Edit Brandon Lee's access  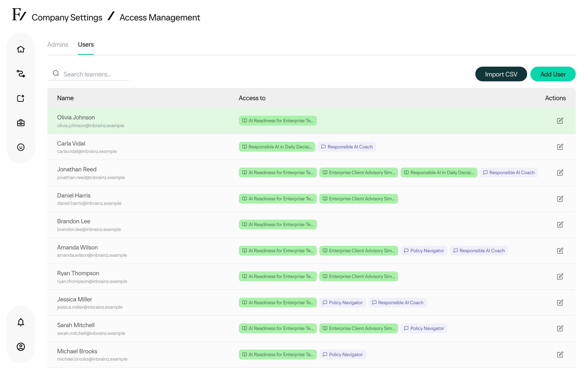(x=560, y=224)
